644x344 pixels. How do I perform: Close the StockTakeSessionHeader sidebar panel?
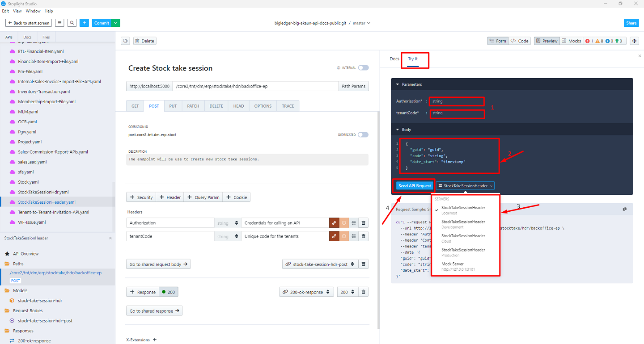[x=110, y=238]
